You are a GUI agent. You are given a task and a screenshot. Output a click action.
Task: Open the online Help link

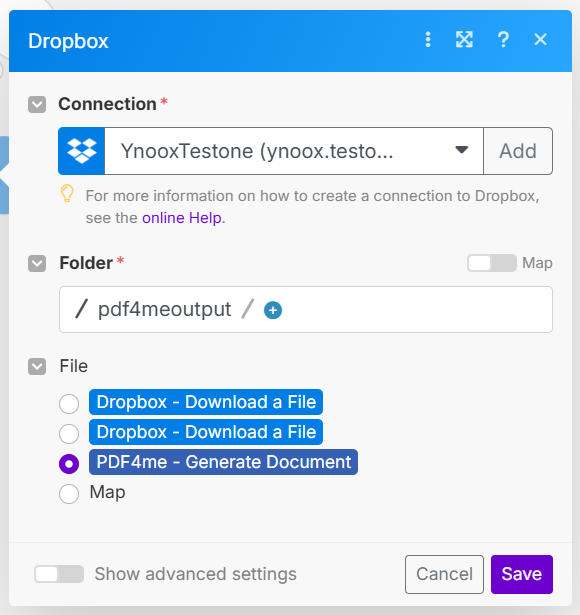[182, 218]
